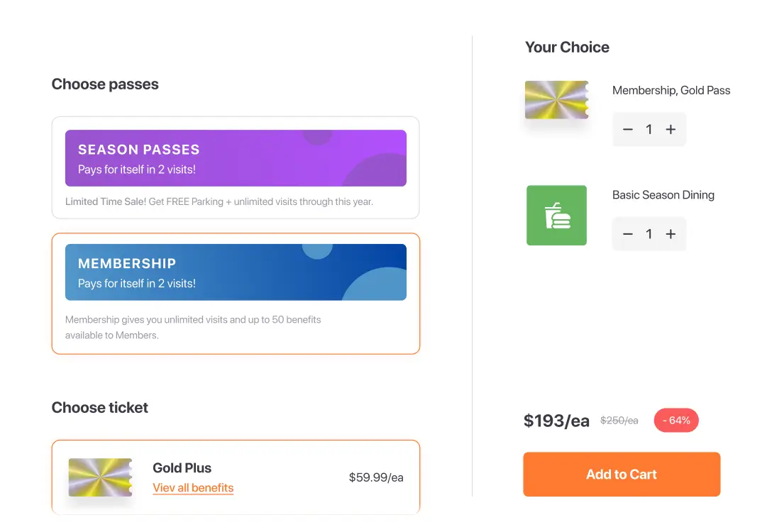The width and height of the screenshot is (772, 532).
Task: Click the Gold Plus ticket thumbnail
Action: coord(100,477)
